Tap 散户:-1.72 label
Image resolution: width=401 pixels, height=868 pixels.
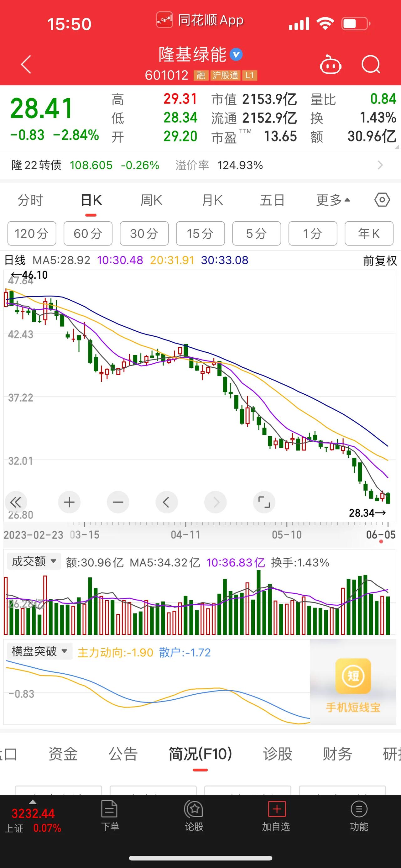[x=185, y=652]
